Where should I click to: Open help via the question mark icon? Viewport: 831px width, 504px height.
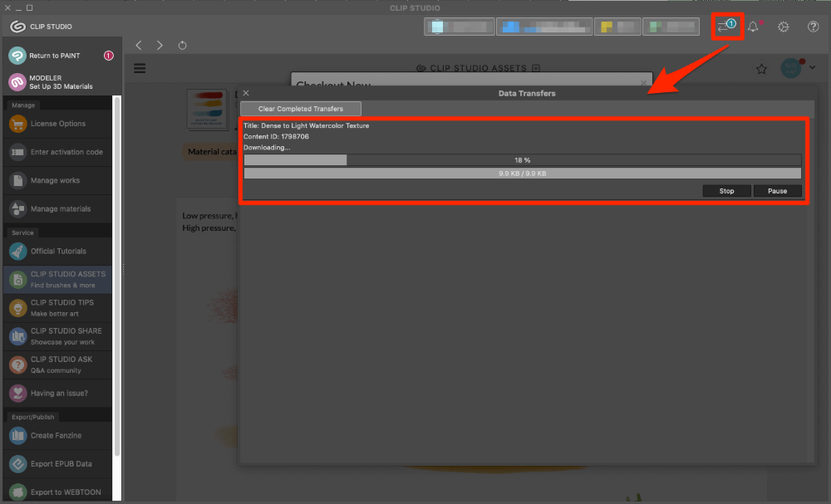pos(813,26)
